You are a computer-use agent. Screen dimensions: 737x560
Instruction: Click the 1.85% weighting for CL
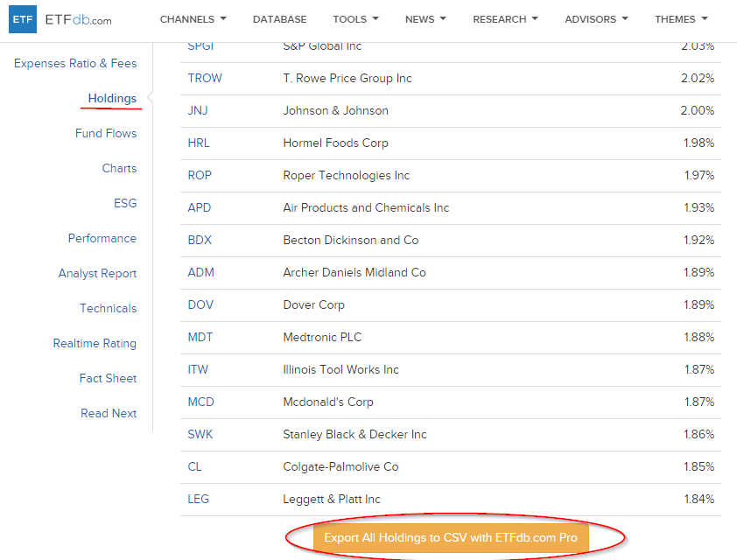[699, 467]
